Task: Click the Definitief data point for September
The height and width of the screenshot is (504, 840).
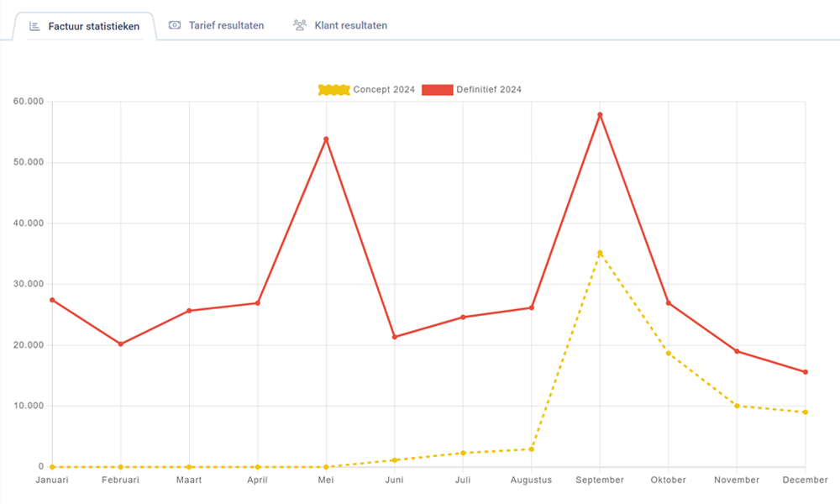Action: click(x=600, y=114)
